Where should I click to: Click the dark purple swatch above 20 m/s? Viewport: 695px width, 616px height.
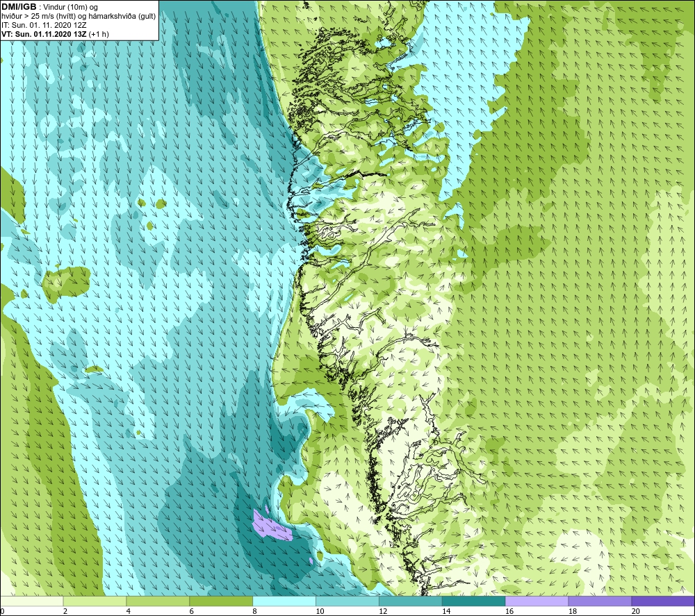pos(662,601)
